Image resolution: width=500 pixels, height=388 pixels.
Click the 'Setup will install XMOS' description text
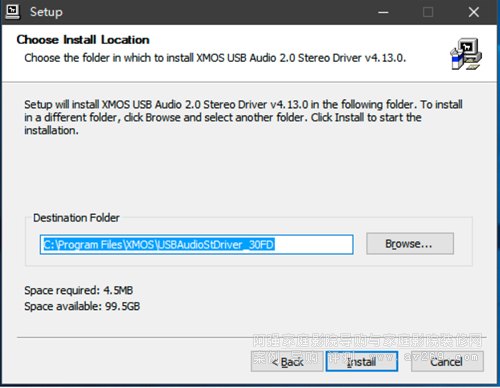coord(243,117)
